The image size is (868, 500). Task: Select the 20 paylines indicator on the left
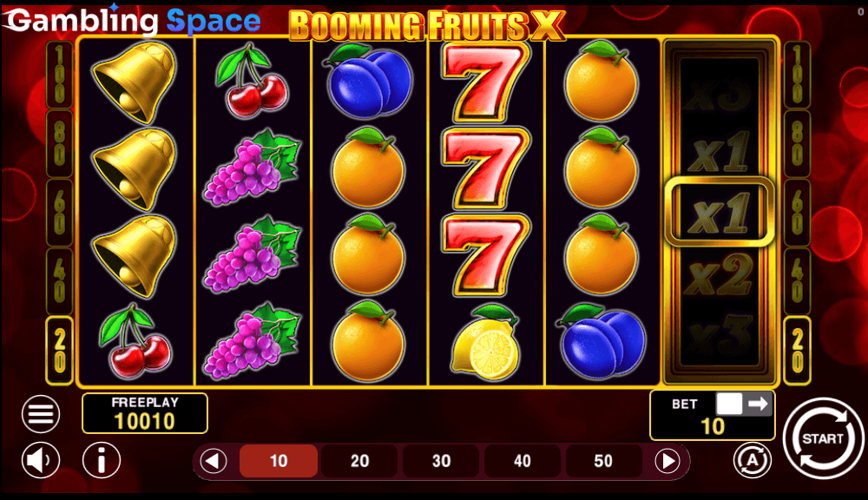(x=59, y=351)
